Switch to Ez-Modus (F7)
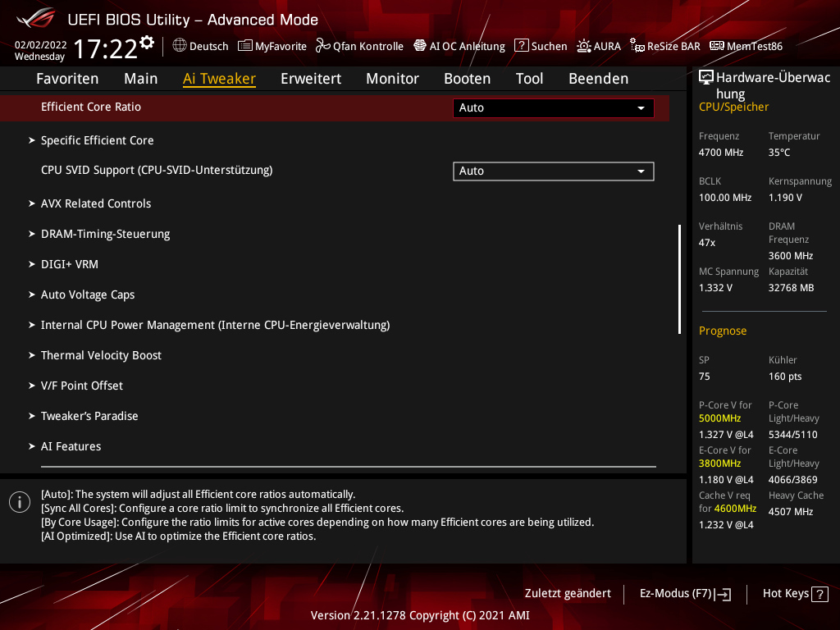This screenshot has width=840, height=630. [685, 593]
